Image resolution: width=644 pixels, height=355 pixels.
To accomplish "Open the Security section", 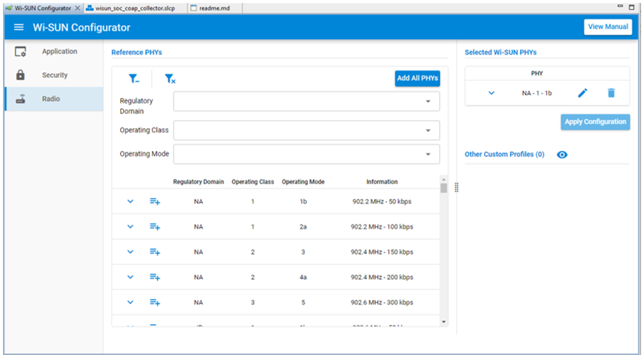I will [x=54, y=75].
